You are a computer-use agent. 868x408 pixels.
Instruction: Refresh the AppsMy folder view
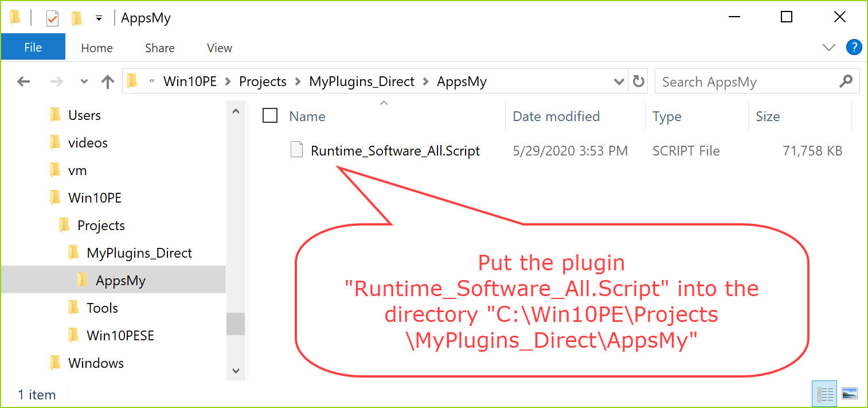[638, 82]
